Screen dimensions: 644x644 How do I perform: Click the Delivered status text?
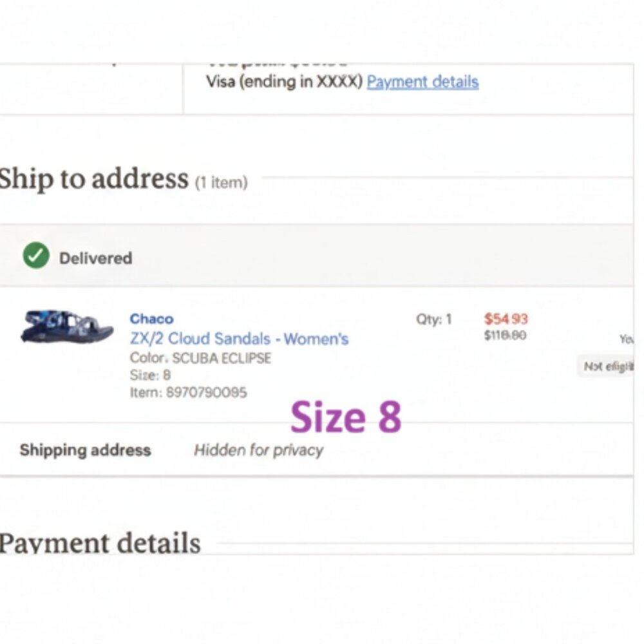click(x=95, y=258)
